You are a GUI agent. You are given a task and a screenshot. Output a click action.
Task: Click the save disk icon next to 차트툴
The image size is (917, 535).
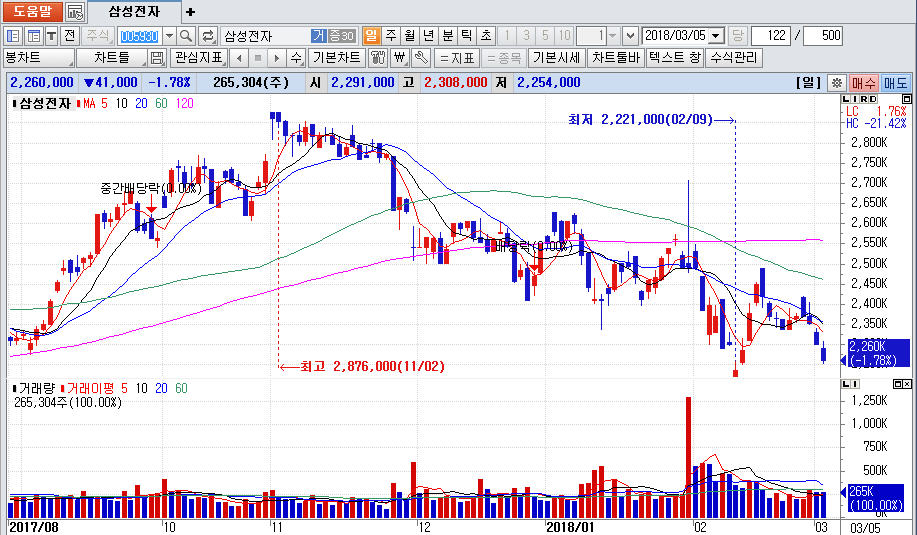point(157,57)
